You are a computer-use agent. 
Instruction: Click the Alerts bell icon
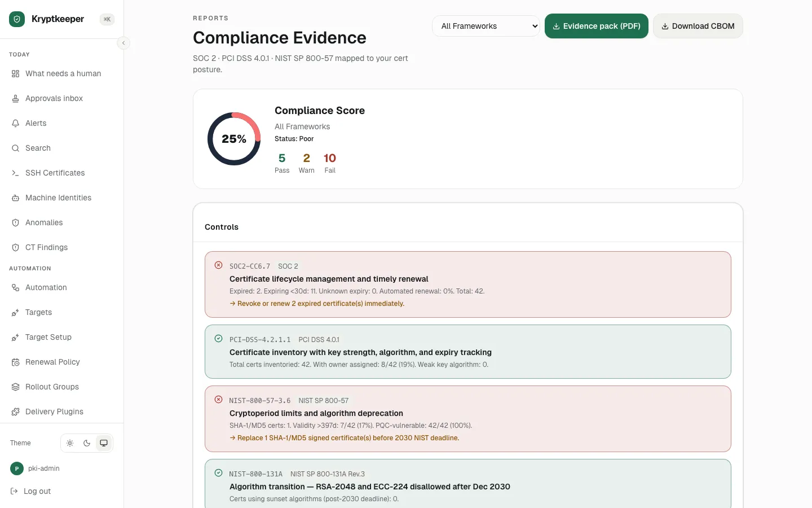coord(16,123)
